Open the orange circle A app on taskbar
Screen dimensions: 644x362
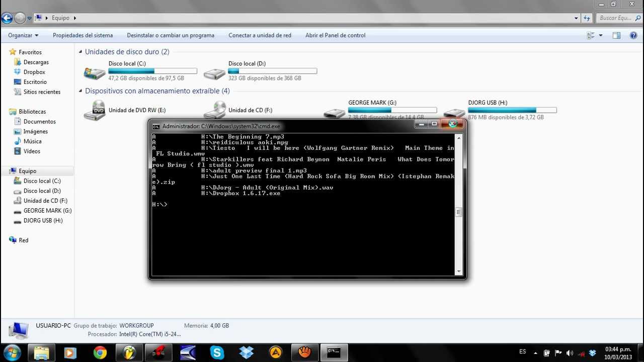[x=275, y=352]
